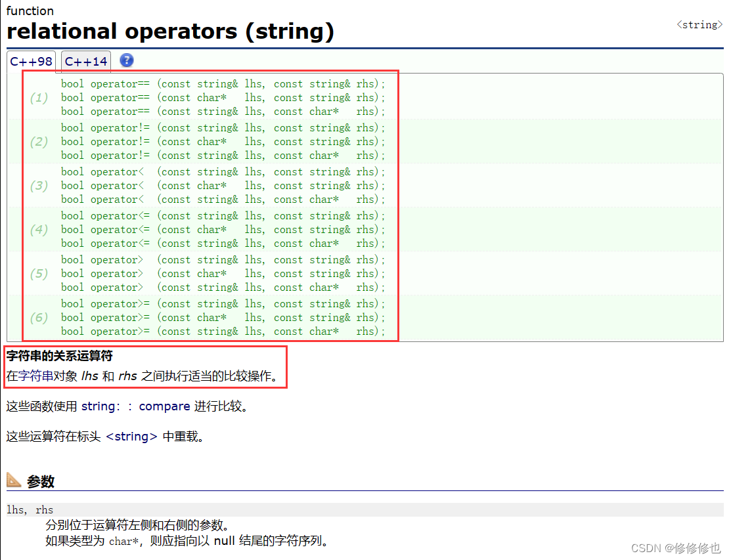Switch to the C++14 tab
Image resolution: width=731 pixels, height=560 pixels.
(85, 60)
